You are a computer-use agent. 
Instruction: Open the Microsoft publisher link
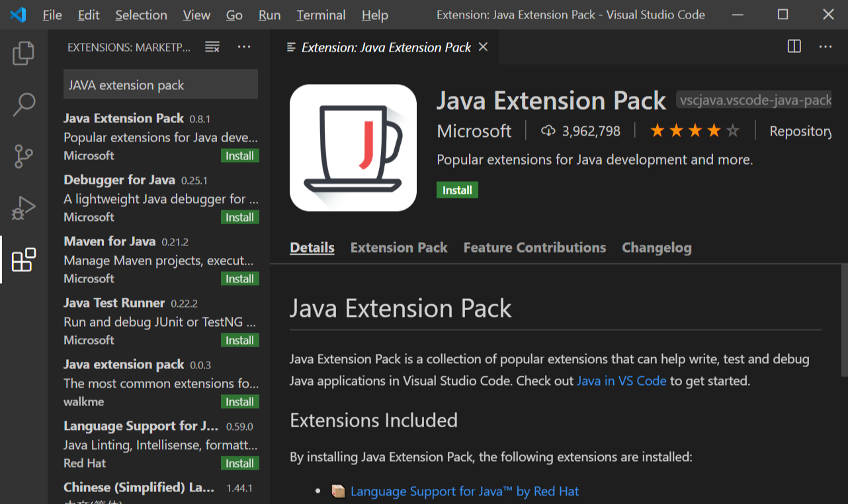[x=474, y=131]
